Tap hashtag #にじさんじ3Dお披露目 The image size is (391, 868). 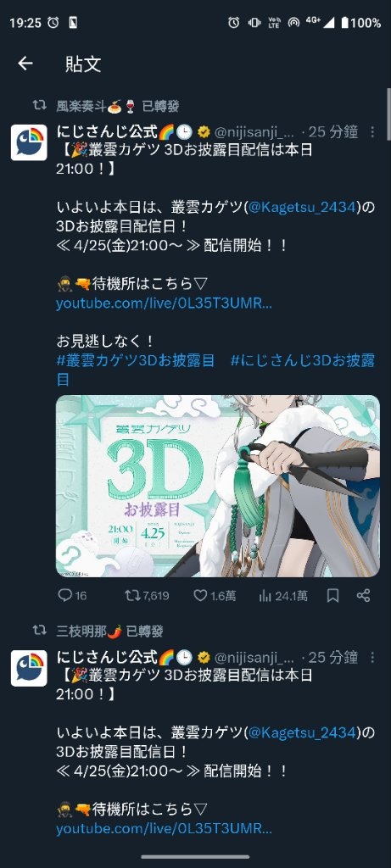pyautogui.click(x=216, y=370)
